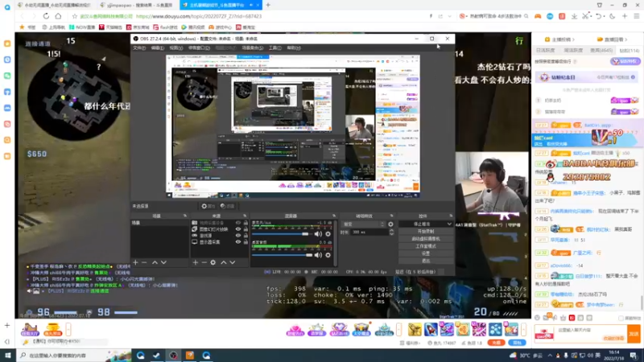Viewport: 644px width, 362px height.
Task: Lock the 游戏源 source
Action: pyautogui.click(x=246, y=236)
